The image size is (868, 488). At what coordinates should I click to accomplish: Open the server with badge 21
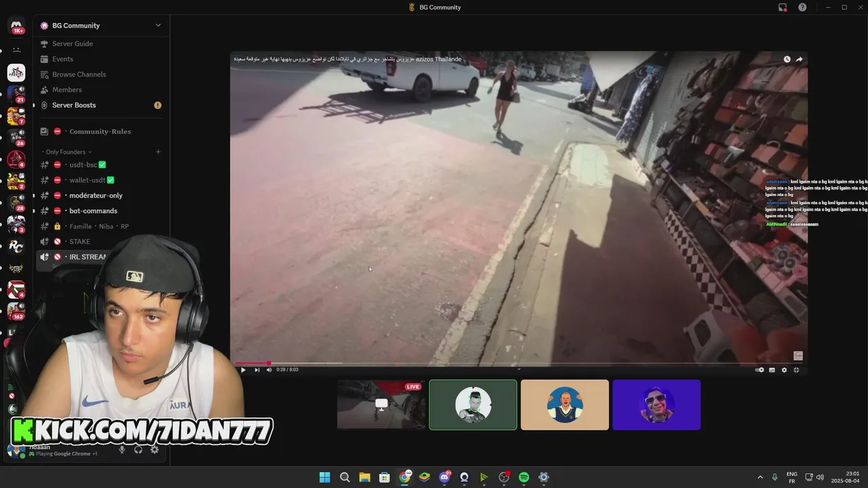coord(16,93)
